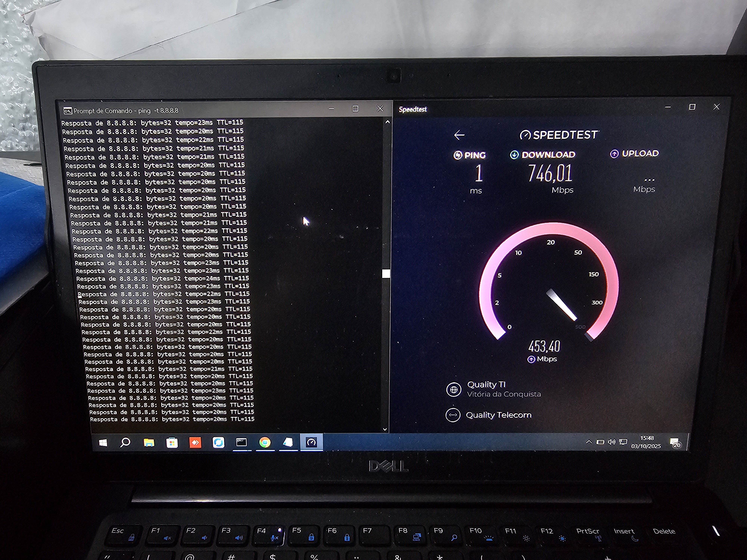Open the Speedtest app from the taskbar

(311, 442)
